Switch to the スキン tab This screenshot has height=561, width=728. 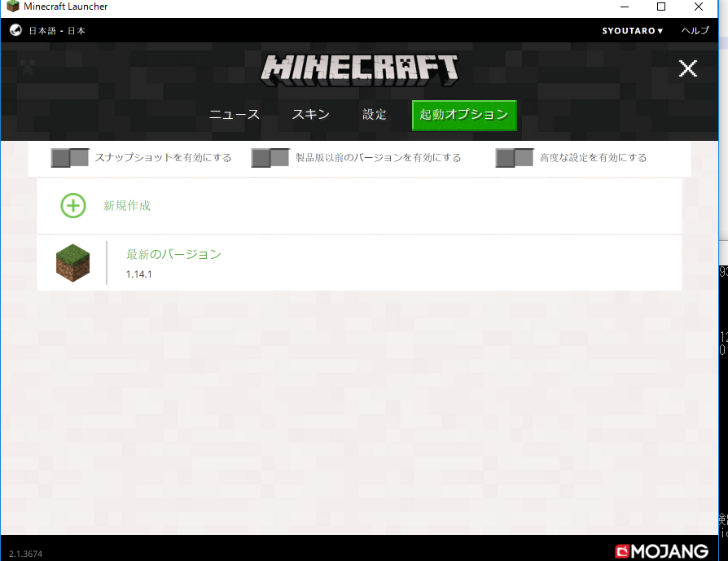[311, 115]
